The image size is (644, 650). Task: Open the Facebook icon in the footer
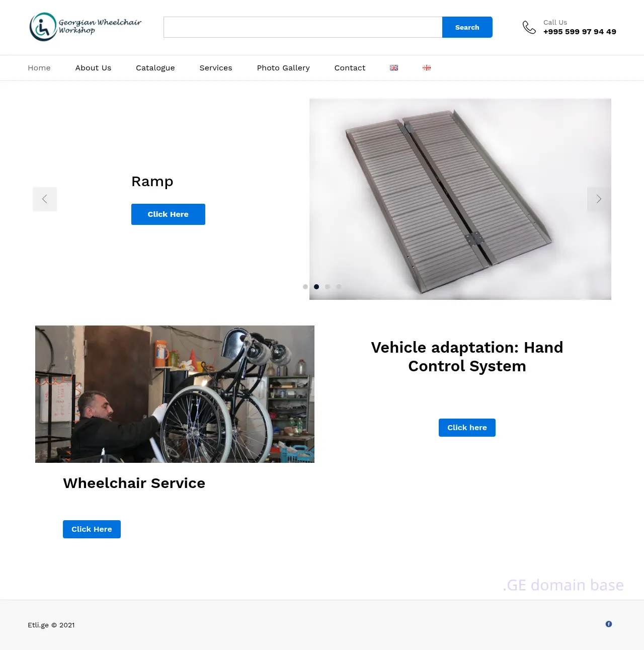[x=609, y=624]
